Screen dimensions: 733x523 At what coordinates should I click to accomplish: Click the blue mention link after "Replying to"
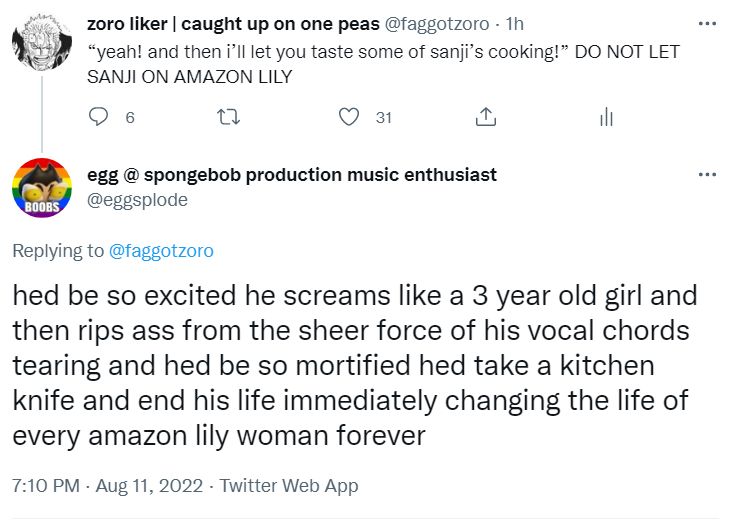[x=161, y=251]
